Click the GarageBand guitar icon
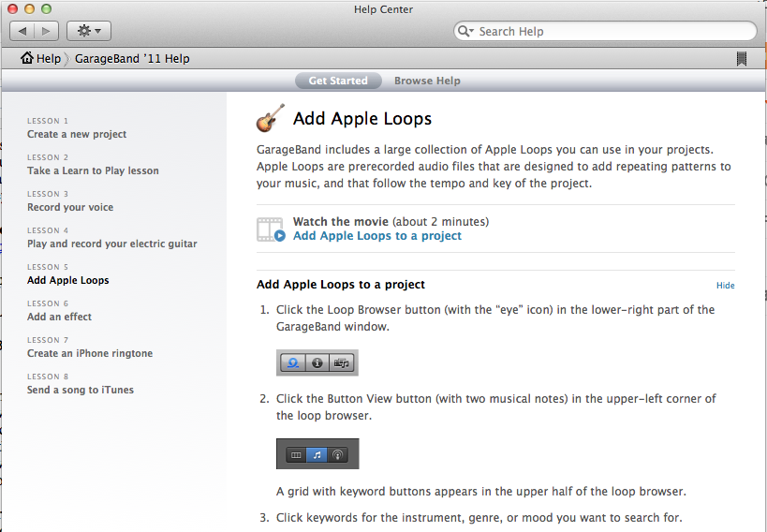The image size is (767, 532). click(271, 119)
